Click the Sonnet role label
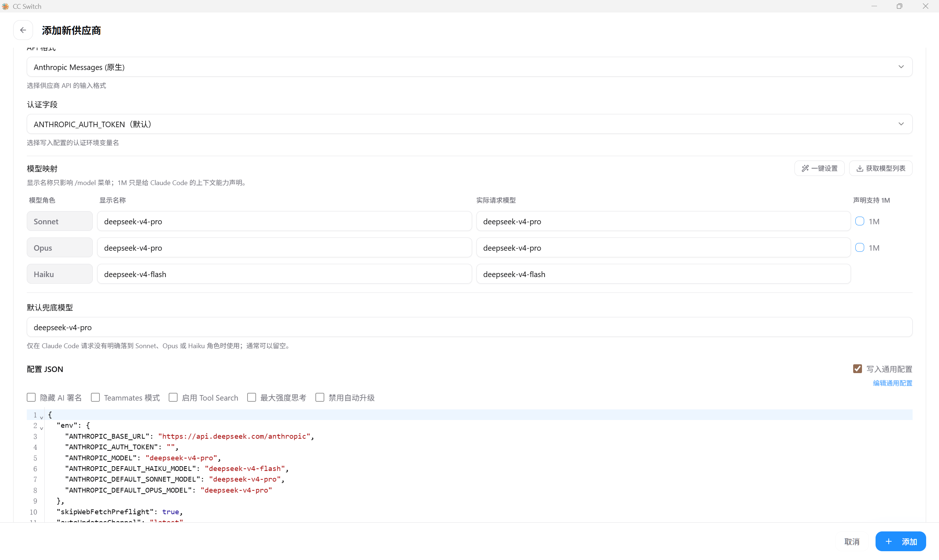939x560 pixels. coord(60,221)
